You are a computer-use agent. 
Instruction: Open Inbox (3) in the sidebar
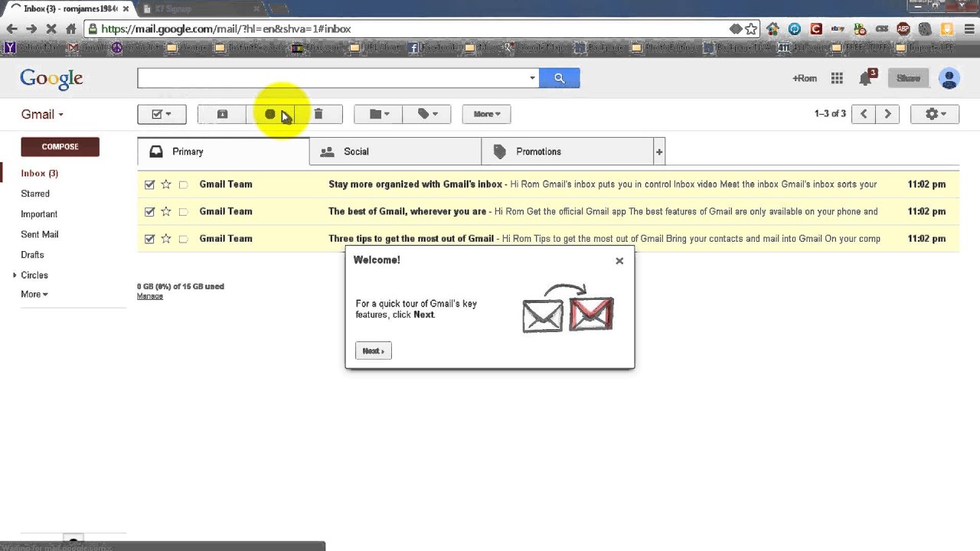point(39,173)
